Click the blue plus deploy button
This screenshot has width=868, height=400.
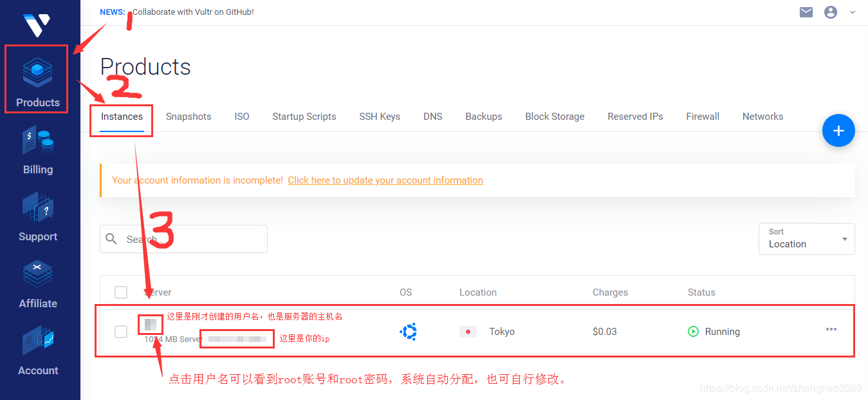coord(838,130)
